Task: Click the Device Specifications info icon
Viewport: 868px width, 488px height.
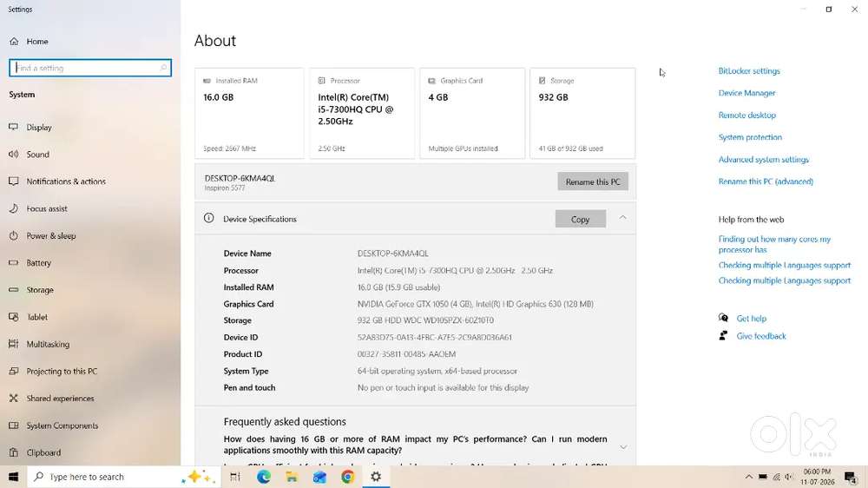Action: (x=208, y=218)
